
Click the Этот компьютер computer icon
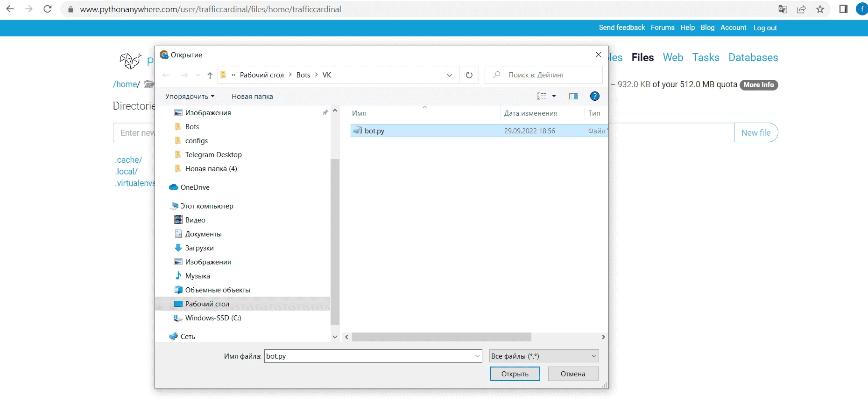[x=175, y=206]
